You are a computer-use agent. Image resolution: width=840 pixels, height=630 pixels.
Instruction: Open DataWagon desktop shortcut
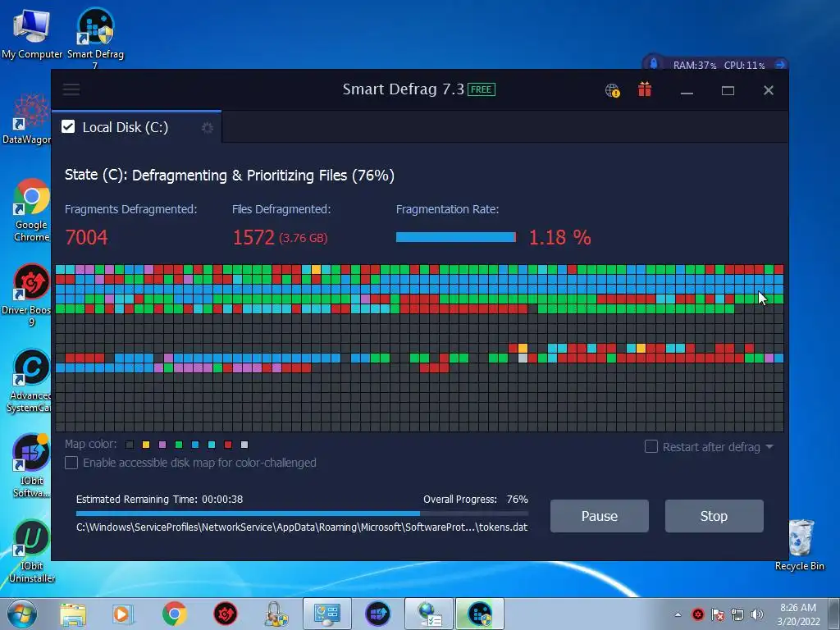click(28, 119)
